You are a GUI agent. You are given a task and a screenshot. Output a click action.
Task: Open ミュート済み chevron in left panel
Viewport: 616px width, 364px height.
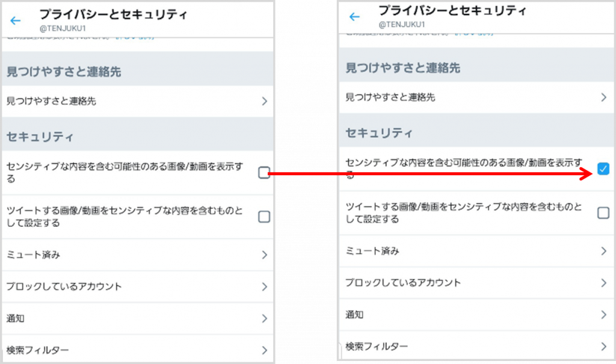pos(264,255)
